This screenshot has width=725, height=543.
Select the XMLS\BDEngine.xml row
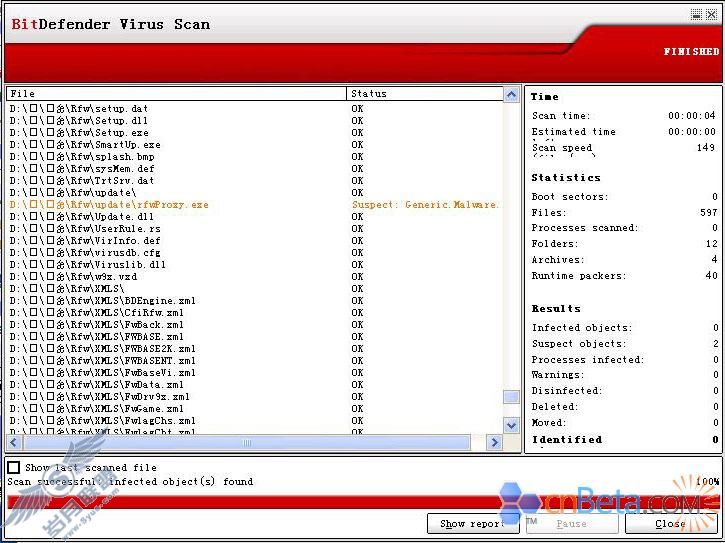(x=255, y=301)
